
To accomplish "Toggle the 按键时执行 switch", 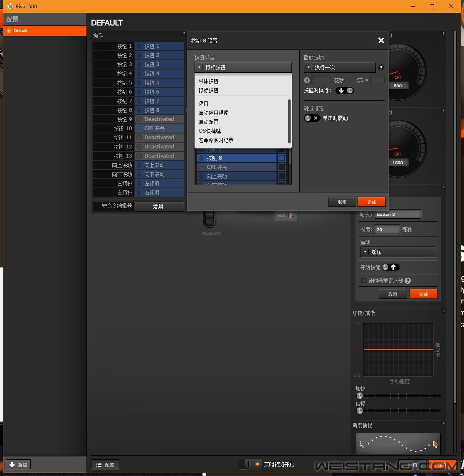I will click(344, 90).
